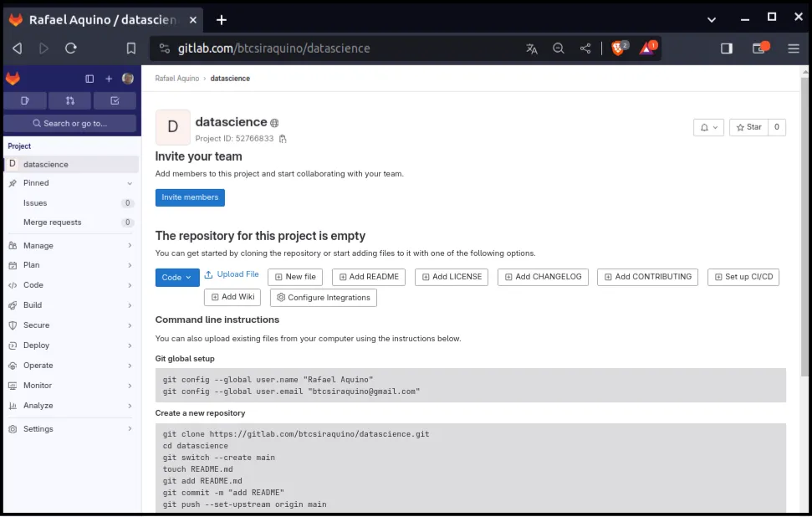Select the Rafael Aquino / datascience tab
Viewport: 812px width, 517px height.
(103, 20)
